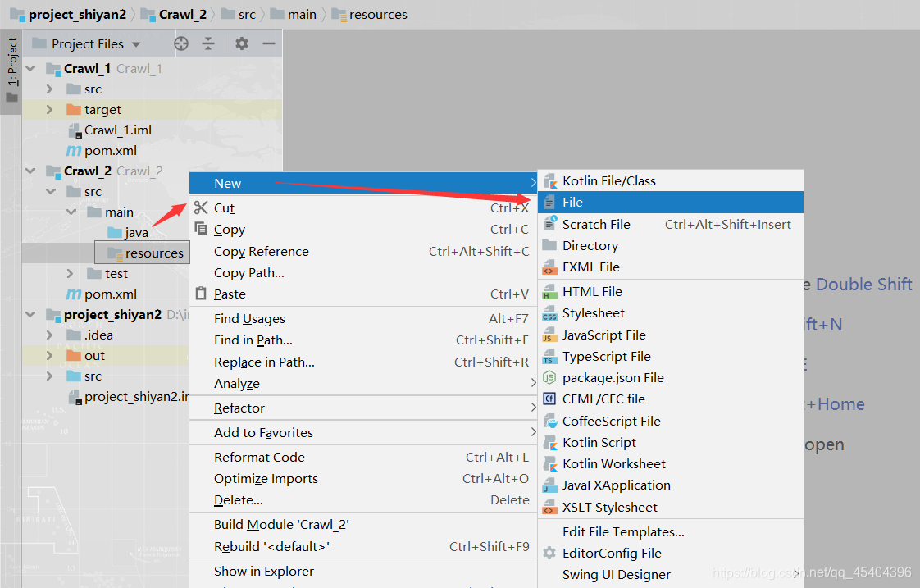Viewport: 920px width, 588px height.
Task: Click Scratch File icon
Action: [x=549, y=224]
